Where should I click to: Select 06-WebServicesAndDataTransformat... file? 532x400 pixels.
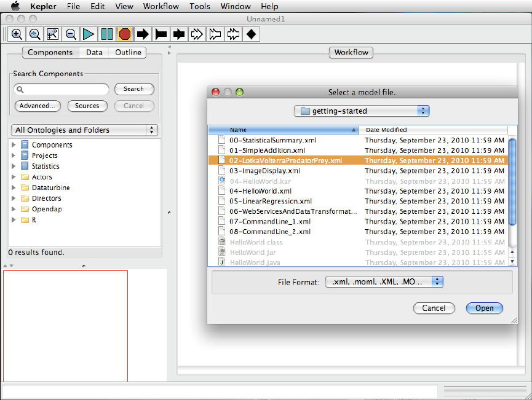pos(358,211)
